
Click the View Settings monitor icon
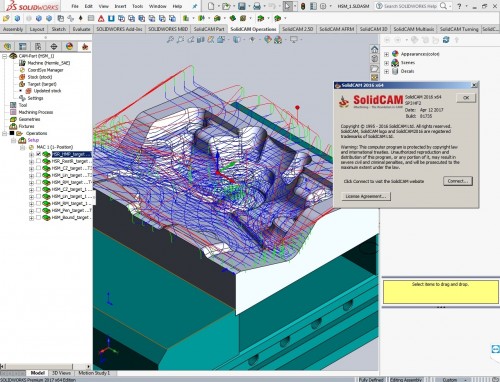(294, 40)
